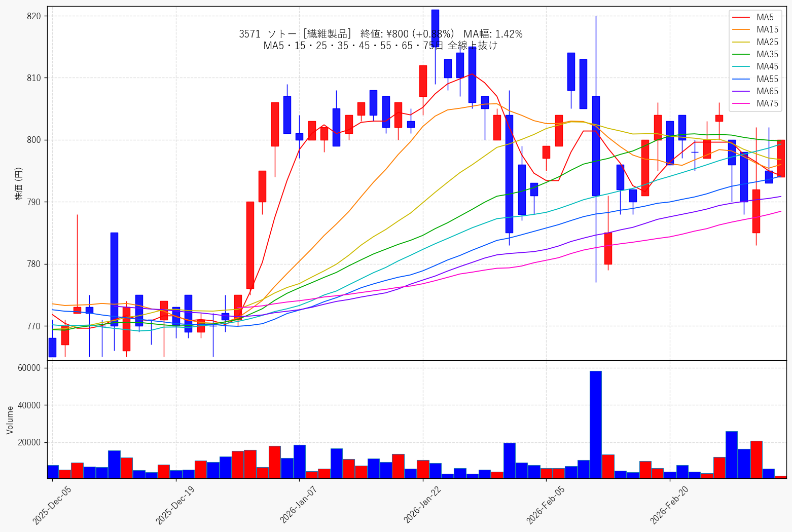Screen dimensions: 792x532
Task: Click the 2026-Feb-20 date label
Action: (x=670, y=505)
